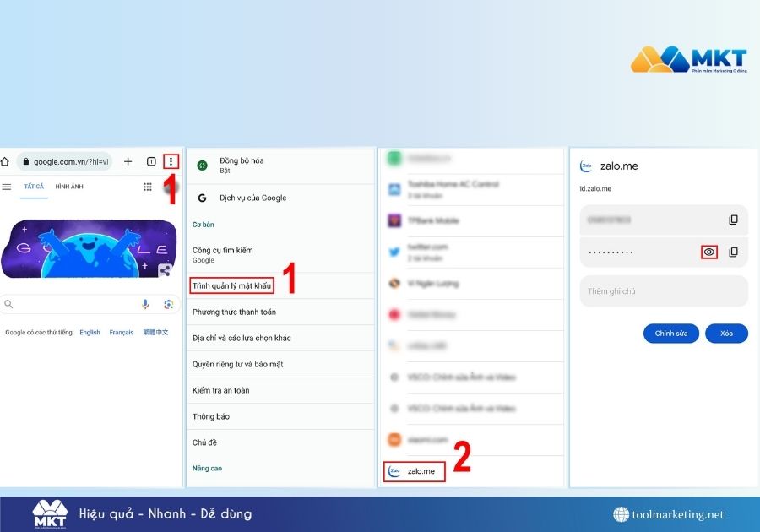Tap the home icon in Chrome
The width and height of the screenshot is (760, 532).
[5, 161]
